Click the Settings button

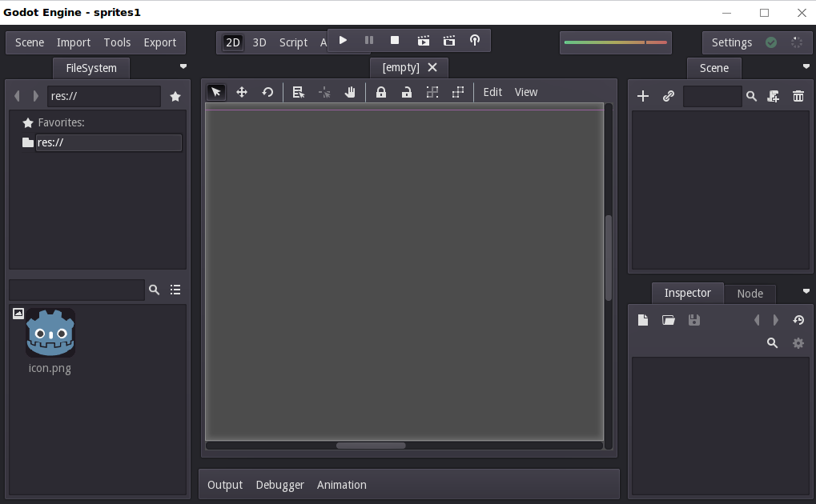(x=731, y=42)
